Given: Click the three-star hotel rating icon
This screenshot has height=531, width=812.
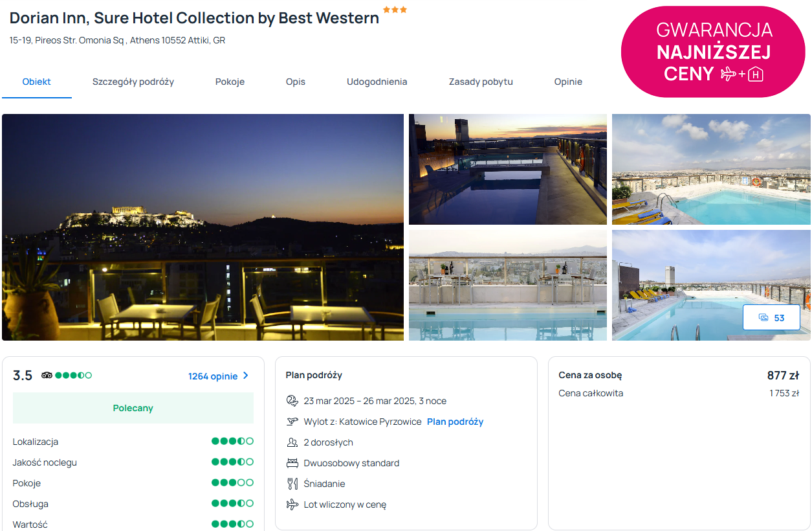Looking at the screenshot, I should click(x=395, y=10).
